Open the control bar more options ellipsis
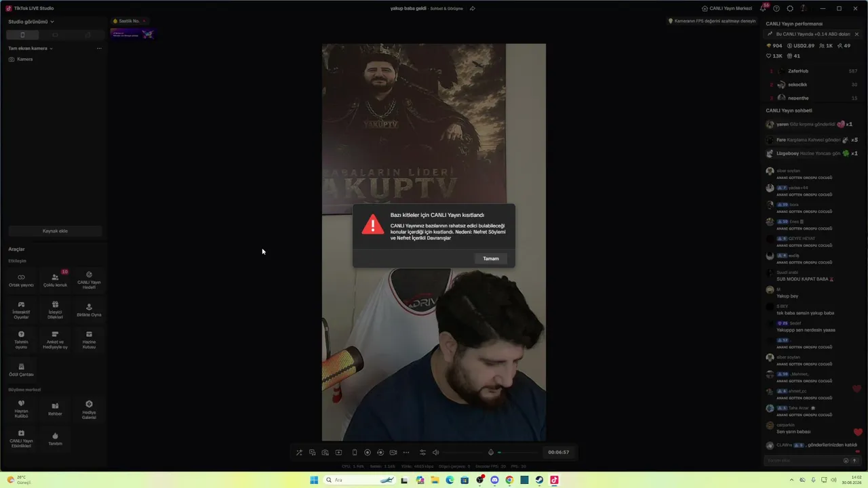868x488 pixels. (406, 452)
